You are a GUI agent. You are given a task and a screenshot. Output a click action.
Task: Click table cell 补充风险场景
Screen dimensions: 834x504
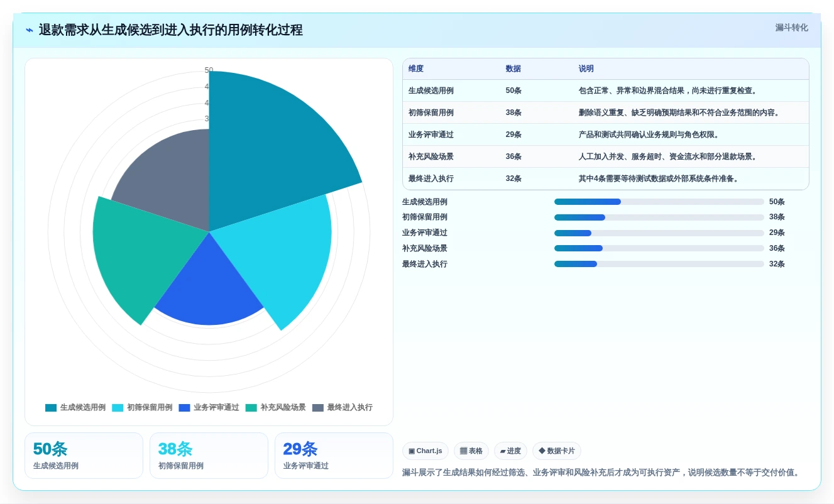[x=431, y=156]
